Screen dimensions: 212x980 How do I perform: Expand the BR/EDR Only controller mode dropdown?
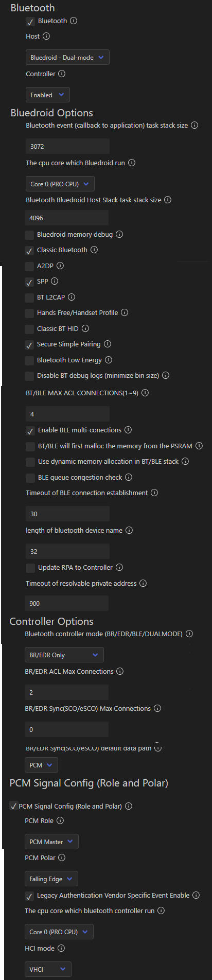pyautogui.click(x=64, y=655)
